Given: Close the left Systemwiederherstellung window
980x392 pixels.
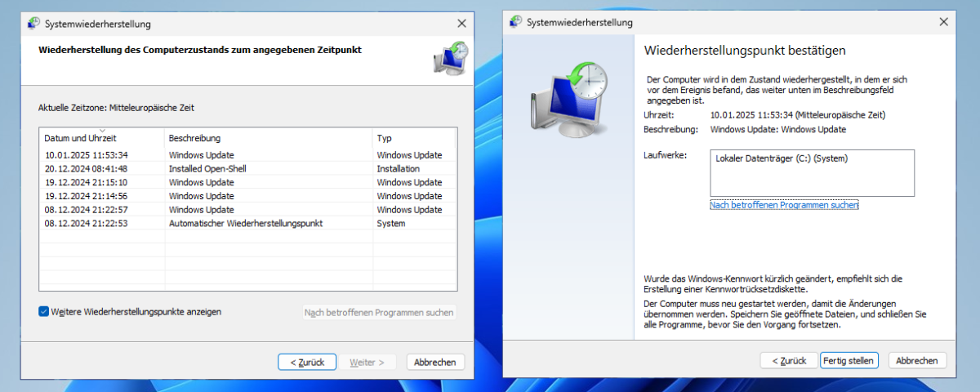Looking at the screenshot, I should pos(461,24).
